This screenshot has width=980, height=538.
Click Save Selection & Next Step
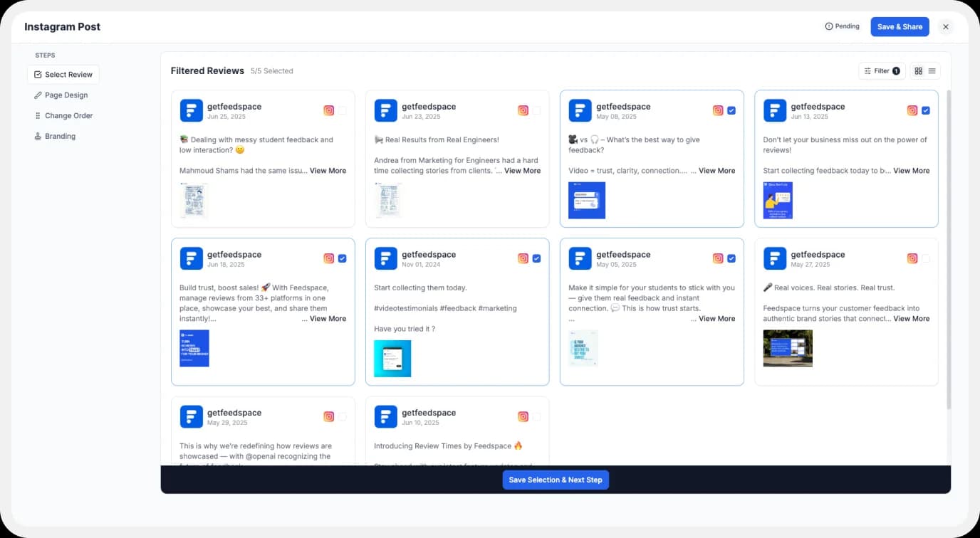pos(556,480)
